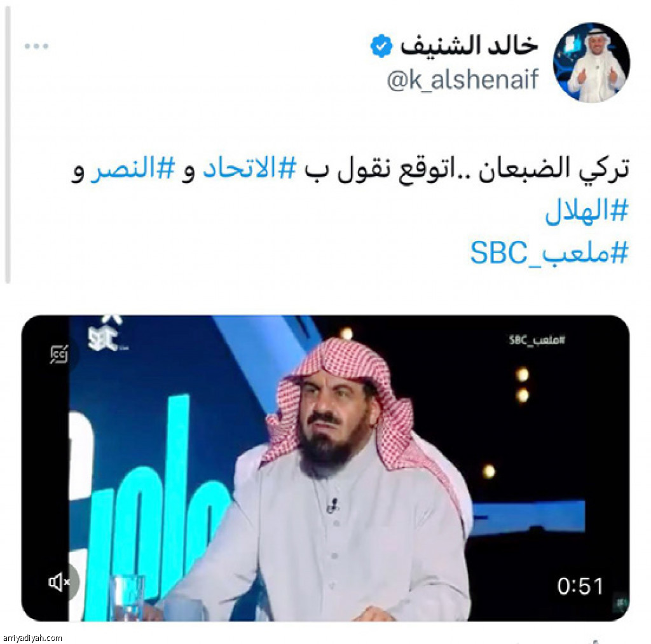Click the gray vertical bar at left edge
Image resolution: width=651 pixels, height=644 pixels.
(8, 146)
